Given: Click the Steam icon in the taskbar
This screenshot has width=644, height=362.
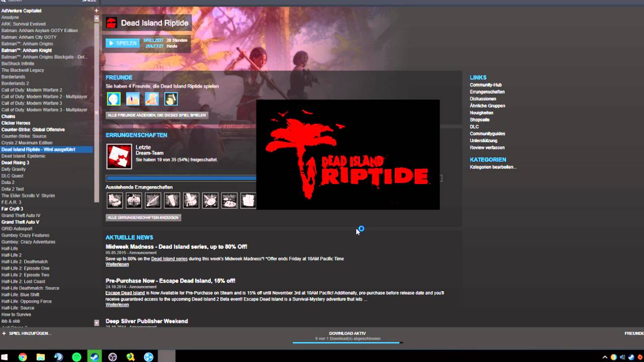Looking at the screenshot, I should point(95,357).
